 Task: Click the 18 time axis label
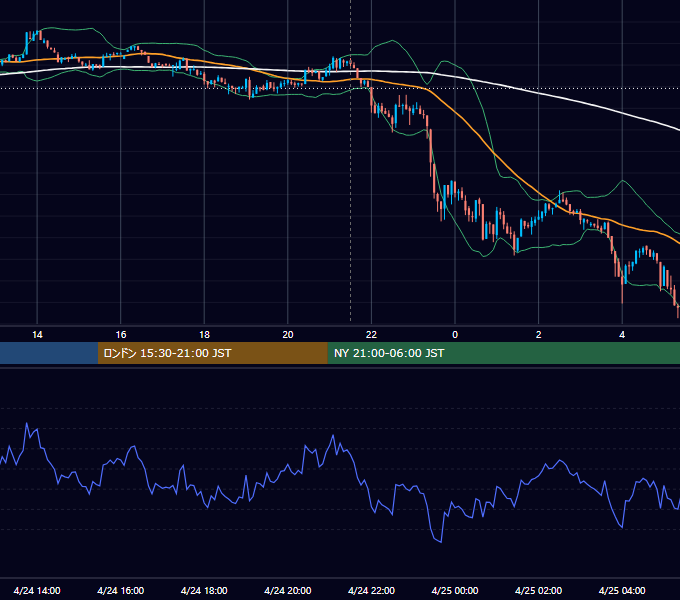click(x=204, y=335)
